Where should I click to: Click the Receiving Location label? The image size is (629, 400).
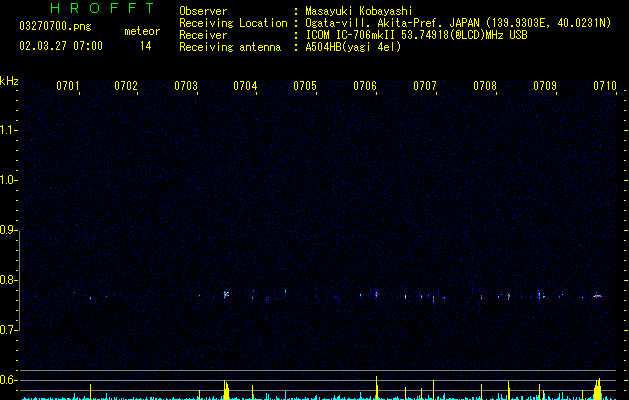click(233, 23)
